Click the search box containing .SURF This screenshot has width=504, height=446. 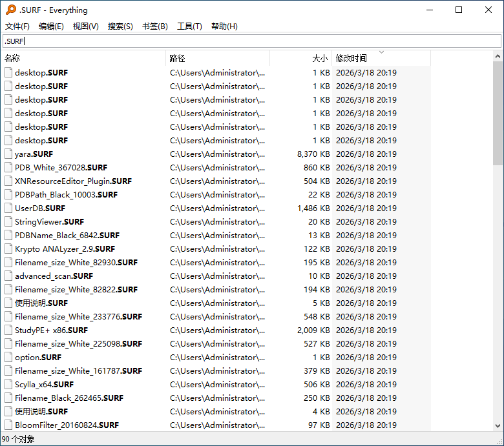(x=252, y=41)
